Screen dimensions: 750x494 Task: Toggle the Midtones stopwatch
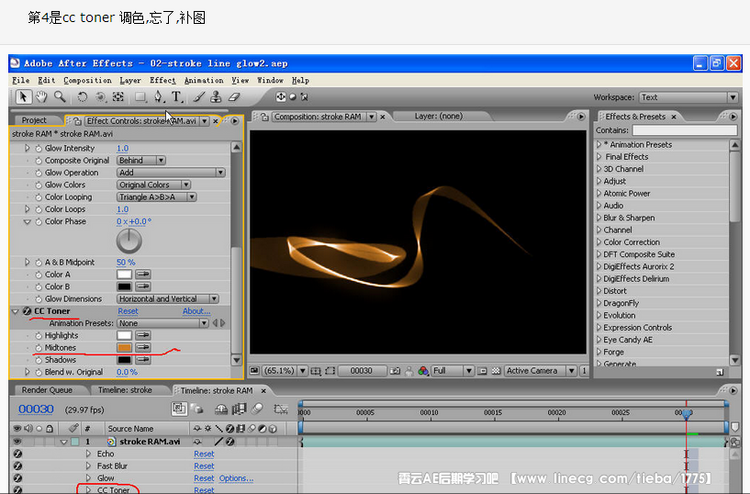(x=38, y=348)
